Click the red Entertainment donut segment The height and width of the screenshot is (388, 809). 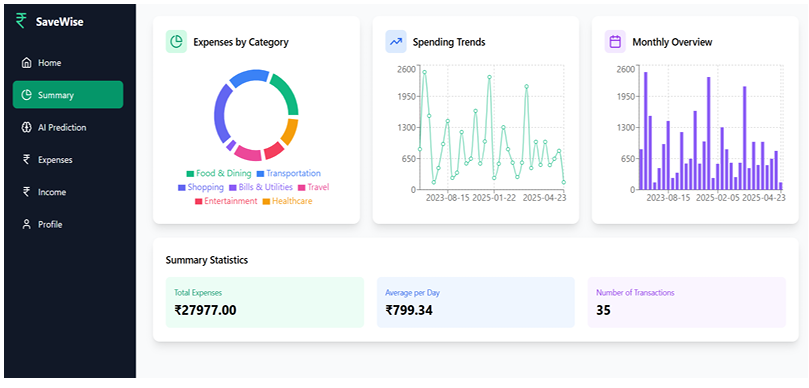(x=273, y=151)
